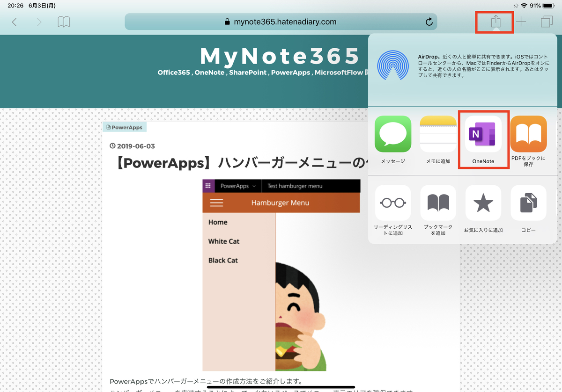
Task: Open a new tab with plus icon
Action: (x=521, y=22)
